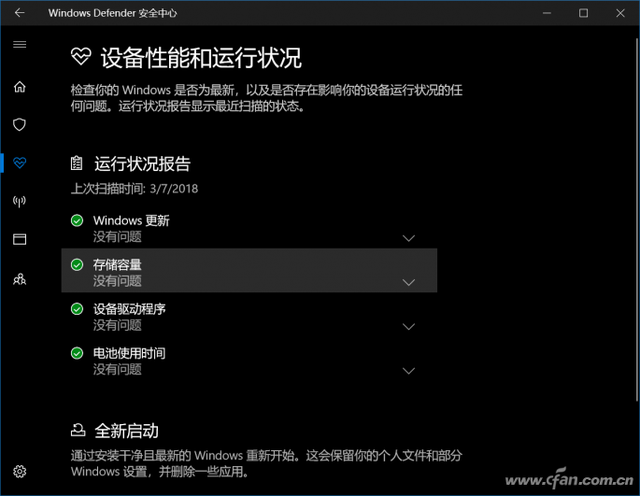
Task: Open virus protection shield icon
Action: [20, 125]
